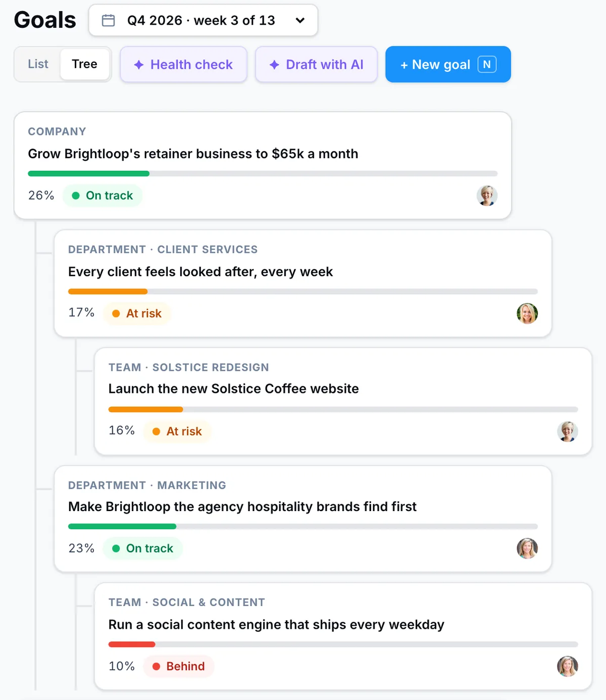Open owner avatar on Client Services goal
Viewport: 606px width, 700px height.
tap(527, 313)
